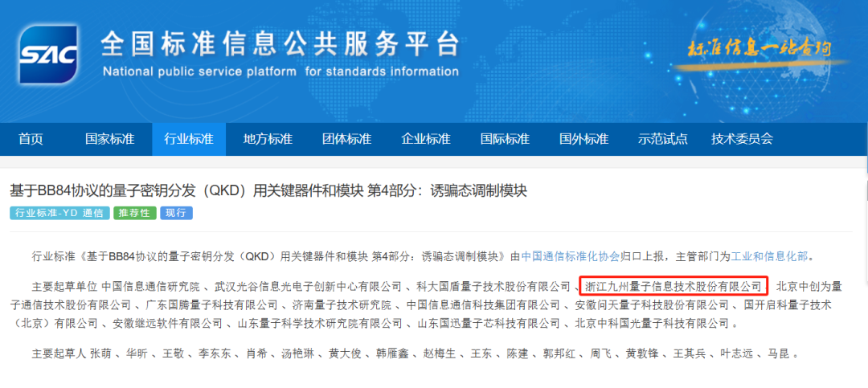Click drafter name 张萌
The image size is (868, 388).
(100, 353)
